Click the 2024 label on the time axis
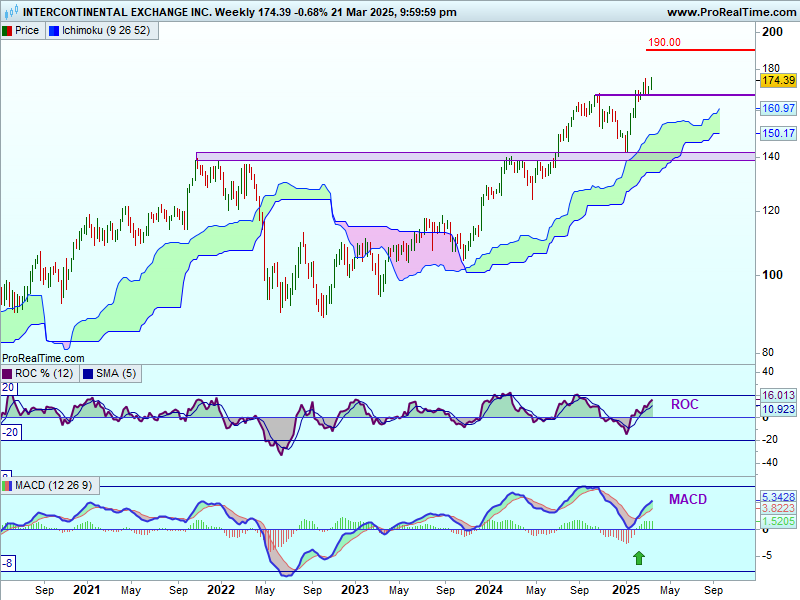The image size is (800, 600). click(490, 591)
